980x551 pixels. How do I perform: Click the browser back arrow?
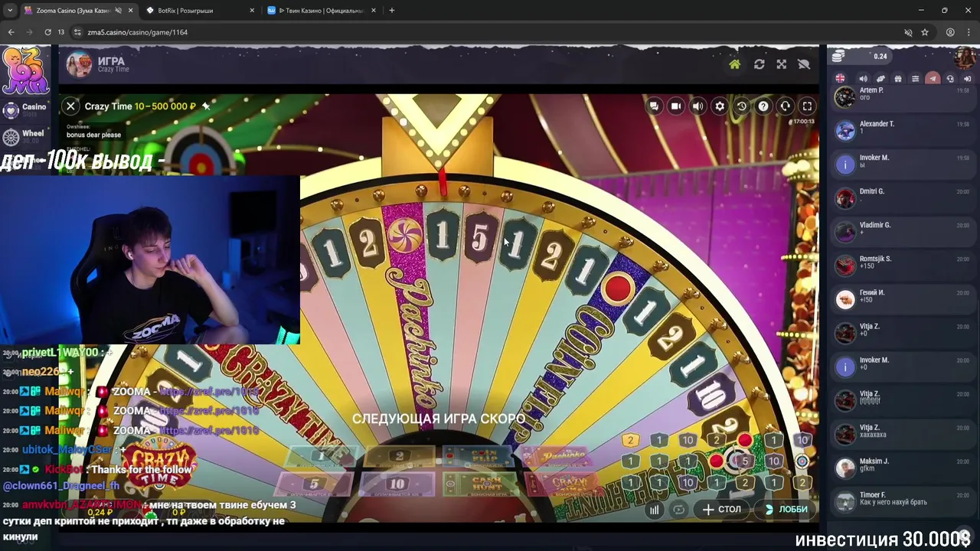coord(11,32)
